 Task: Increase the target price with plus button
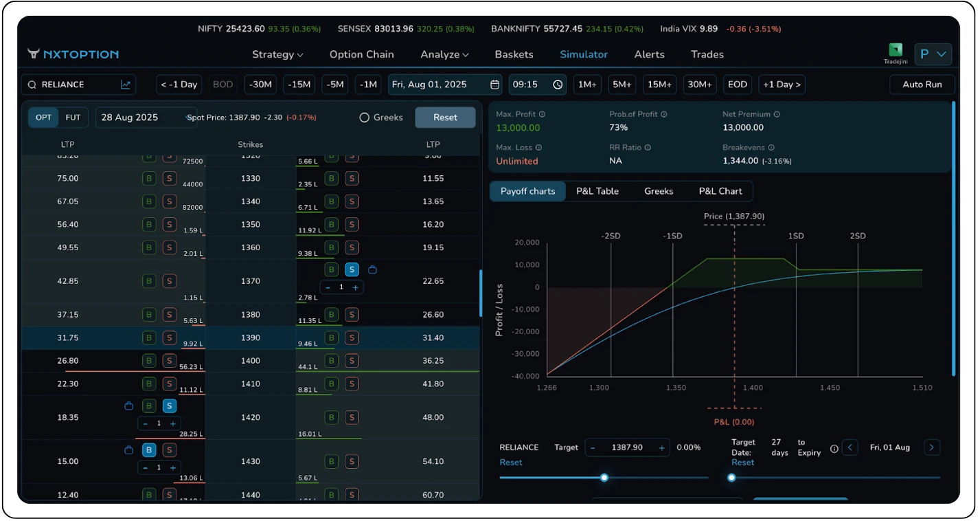coord(662,447)
